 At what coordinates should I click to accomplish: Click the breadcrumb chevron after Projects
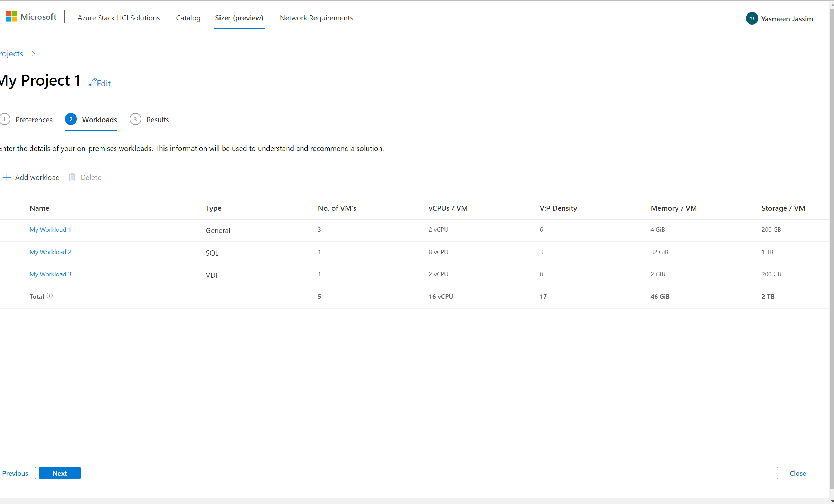click(x=34, y=54)
